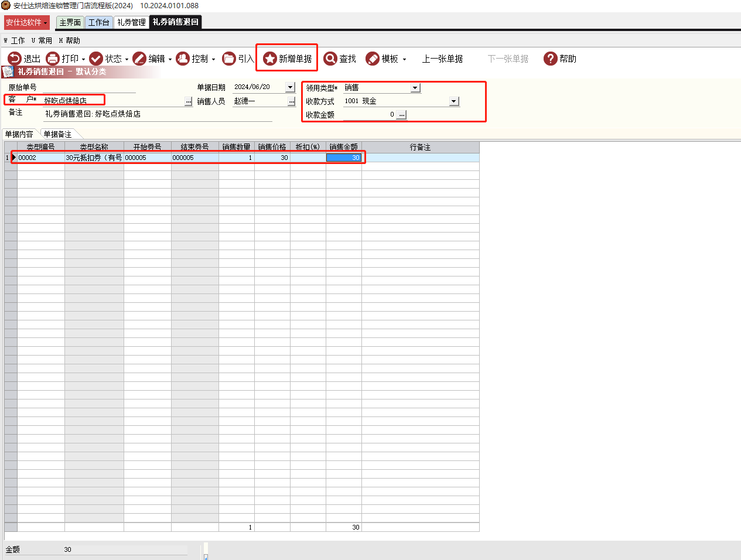Click the 客户 field showing 好吃点烘焙店

114,101
